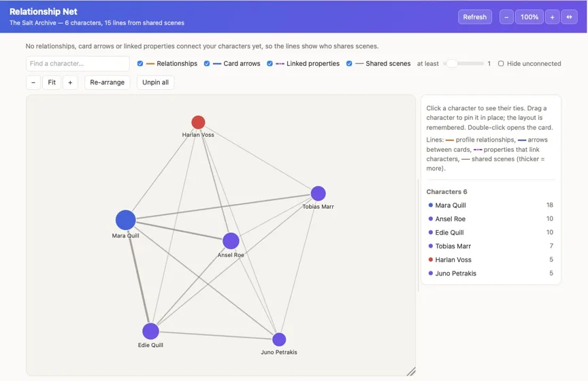Select the Juno Petrakis graph node
588x381 pixels.
click(279, 339)
